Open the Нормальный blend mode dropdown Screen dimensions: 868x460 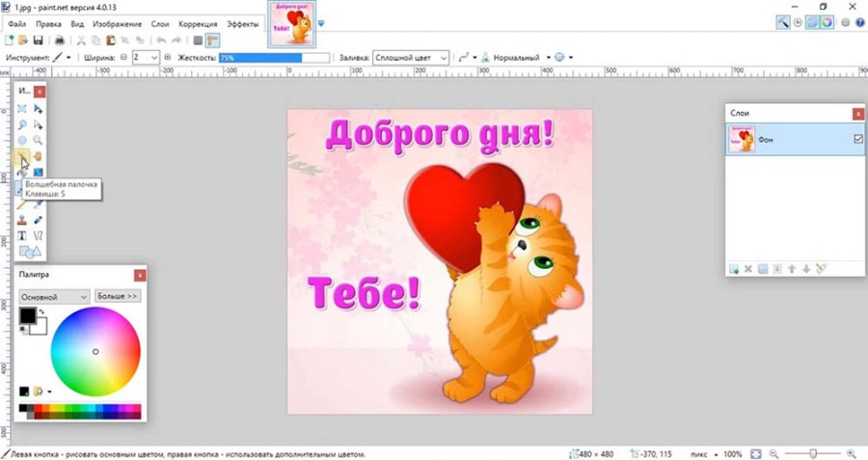549,58
